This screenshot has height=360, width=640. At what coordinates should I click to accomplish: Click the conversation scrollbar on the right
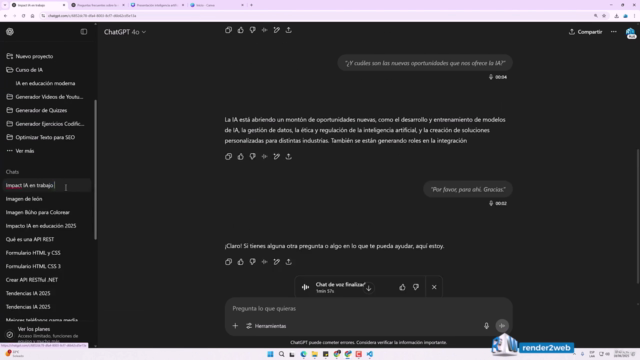[638, 216]
